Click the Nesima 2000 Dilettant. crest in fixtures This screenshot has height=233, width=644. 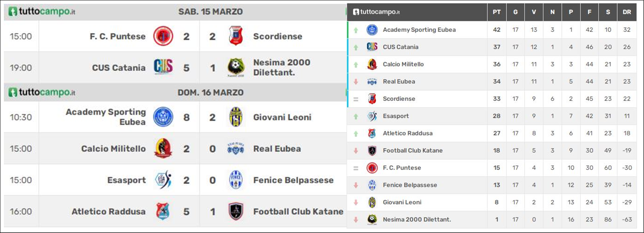click(236, 67)
